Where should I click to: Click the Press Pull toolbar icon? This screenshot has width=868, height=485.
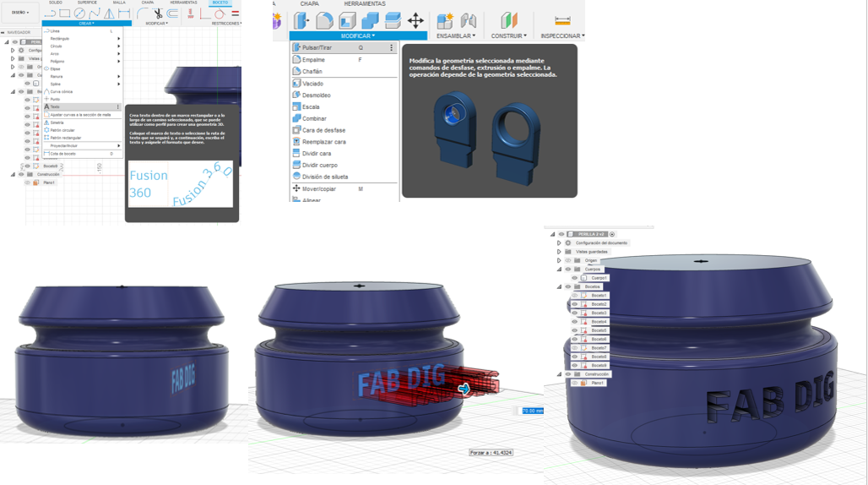301,21
